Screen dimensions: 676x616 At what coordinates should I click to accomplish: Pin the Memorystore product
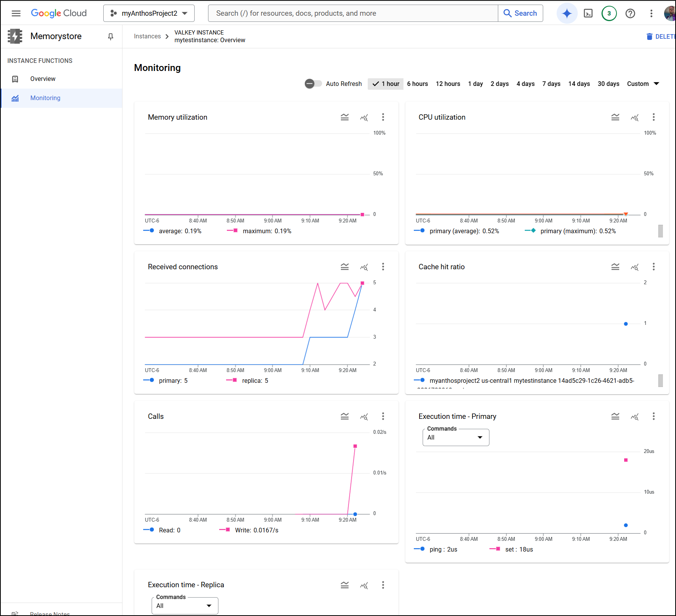(x=111, y=36)
